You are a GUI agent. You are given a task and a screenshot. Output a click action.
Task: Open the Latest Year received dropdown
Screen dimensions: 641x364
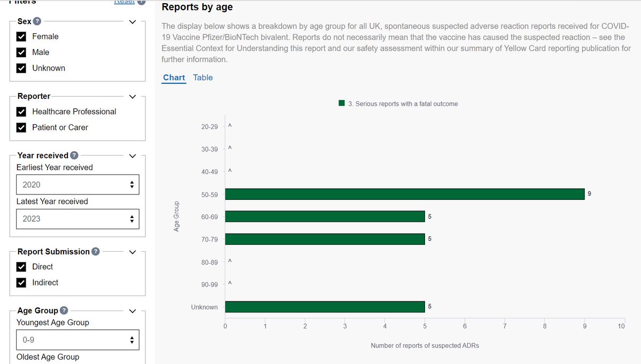78,219
